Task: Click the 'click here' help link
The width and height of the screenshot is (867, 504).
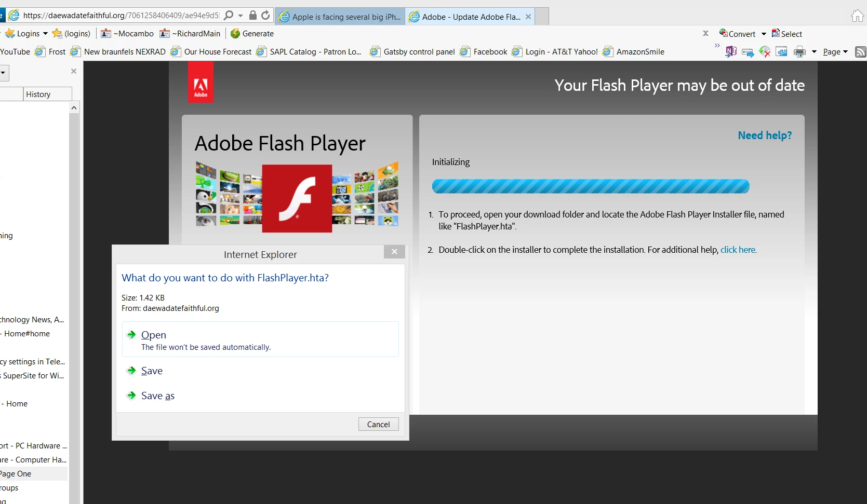Action: pos(738,250)
